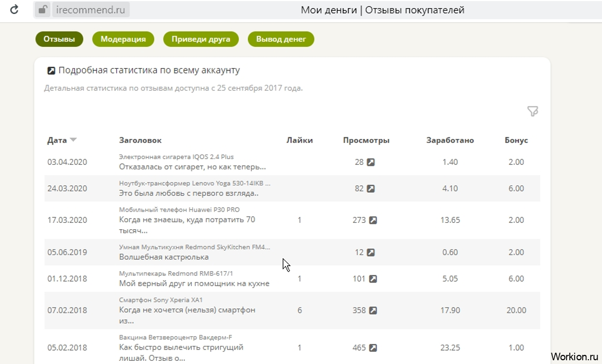Select the date 05.02.2018
602x364 pixels.
[x=67, y=348]
